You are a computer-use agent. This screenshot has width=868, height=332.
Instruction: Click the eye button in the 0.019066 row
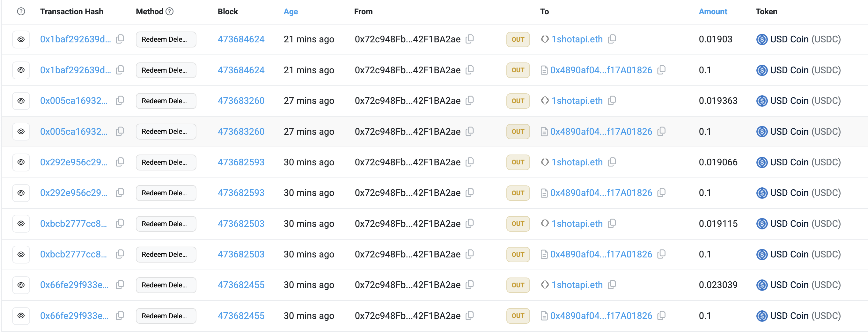tap(21, 162)
